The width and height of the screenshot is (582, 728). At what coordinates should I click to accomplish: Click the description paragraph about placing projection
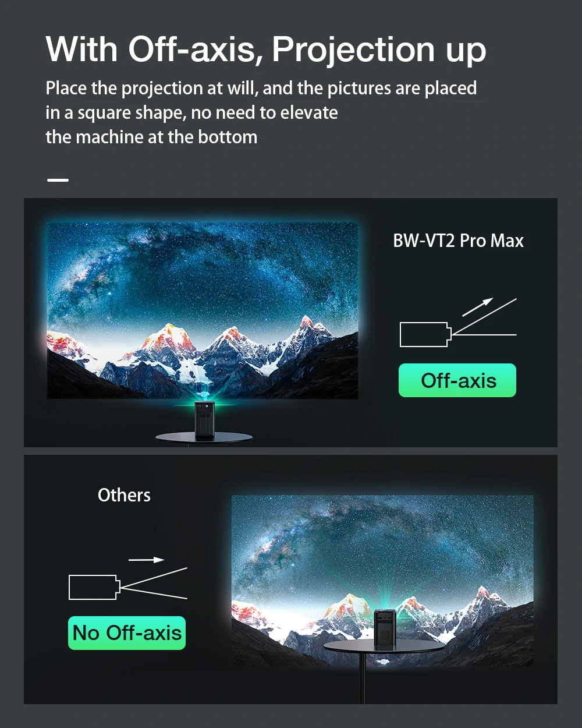point(261,112)
